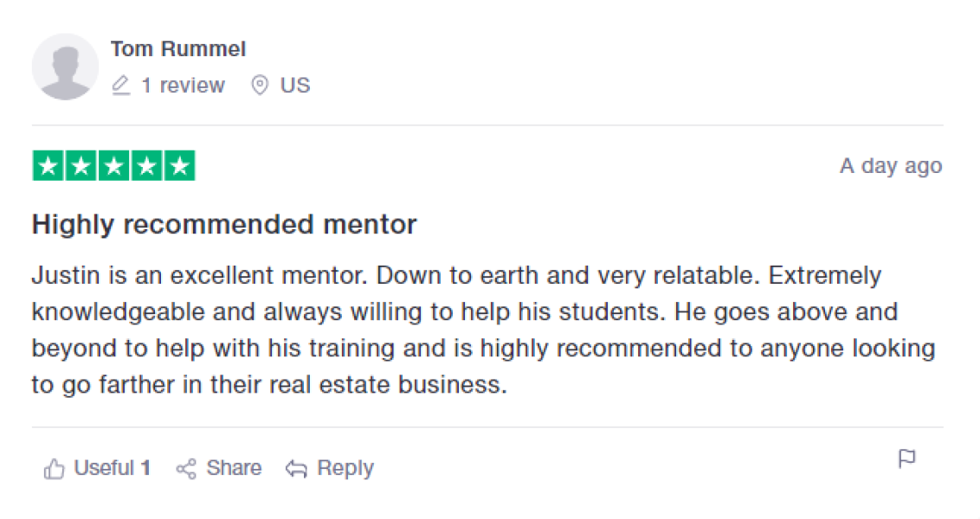Click the reply arrow icon
Screen dimensions: 980x519
pyautogui.click(x=297, y=469)
